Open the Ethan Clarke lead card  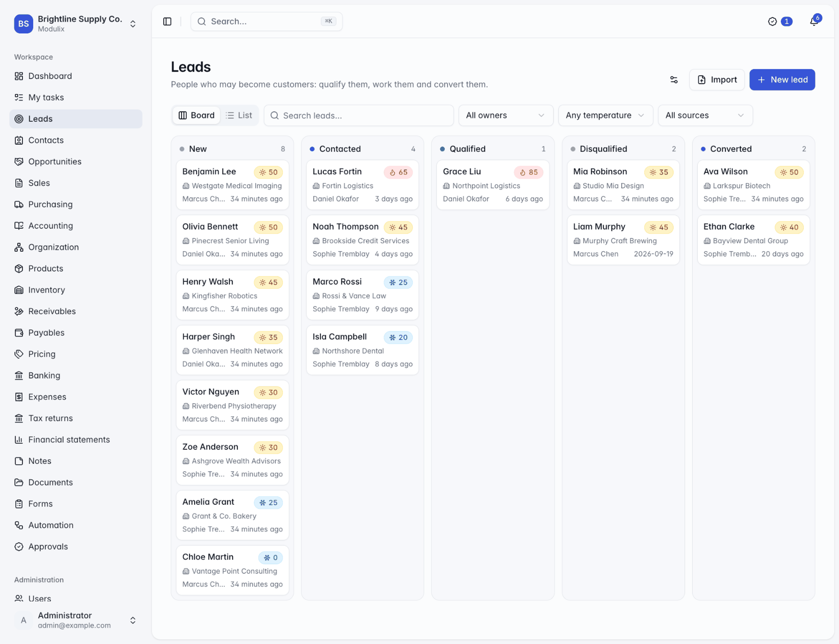point(753,240)
